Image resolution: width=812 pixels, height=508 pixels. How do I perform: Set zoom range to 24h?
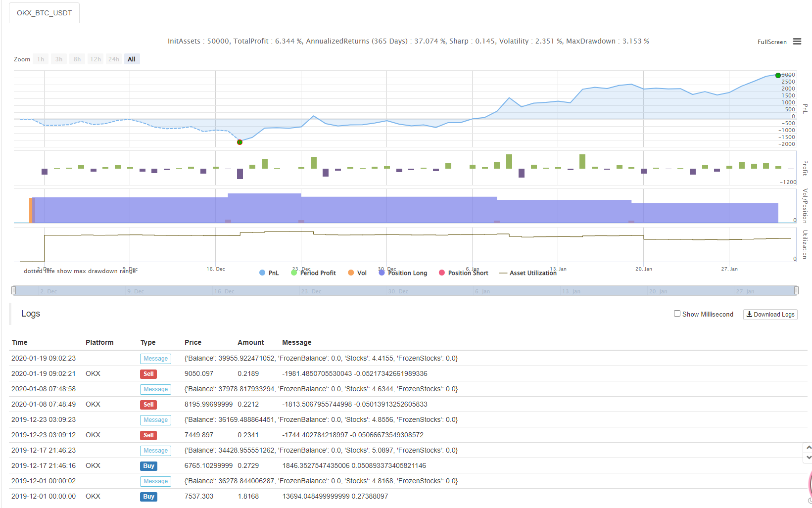click(114, 59)
